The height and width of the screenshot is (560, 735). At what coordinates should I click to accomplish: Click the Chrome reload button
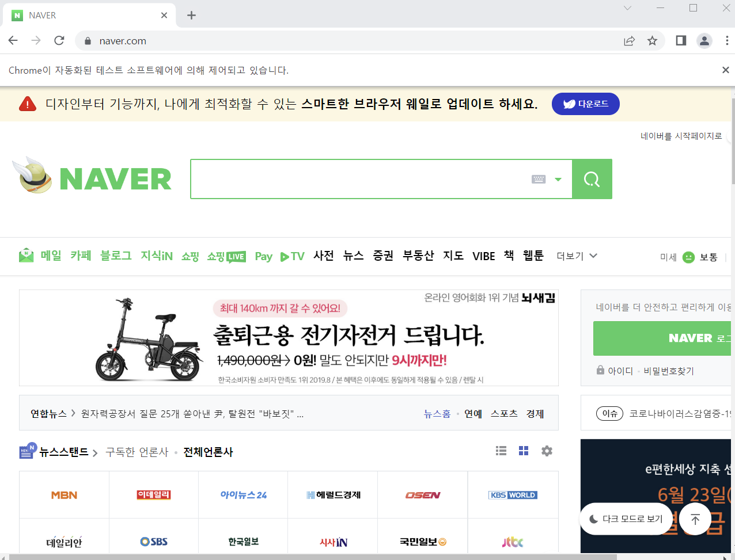point(59,40)
